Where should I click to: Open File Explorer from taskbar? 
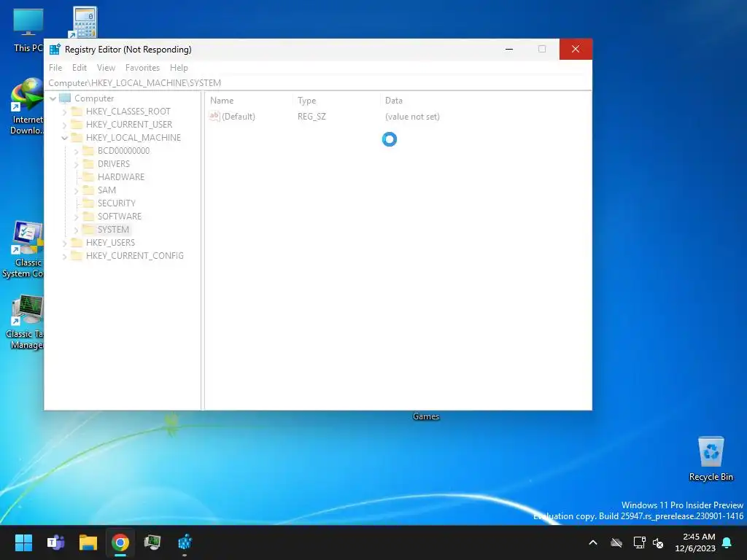[88, 542]
